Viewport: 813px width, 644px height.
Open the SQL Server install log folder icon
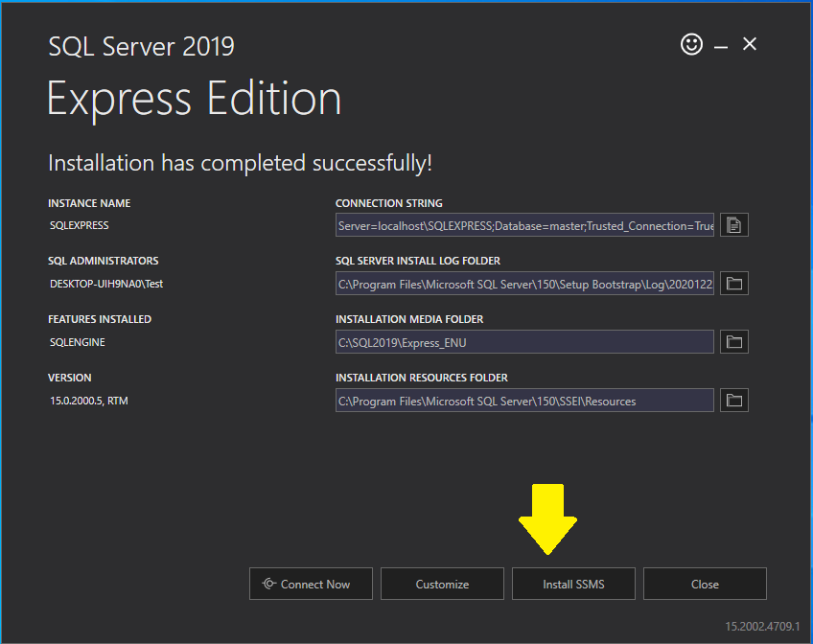(x=733, y=284)
